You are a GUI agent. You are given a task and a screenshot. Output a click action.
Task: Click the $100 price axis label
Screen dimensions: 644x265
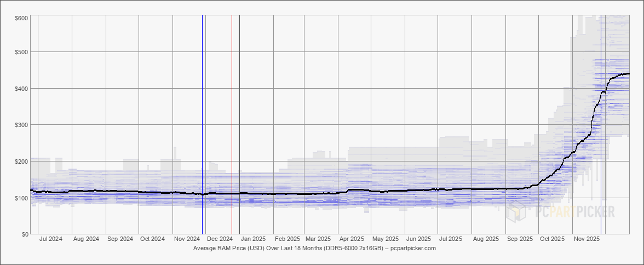click(x=21, y=198)
